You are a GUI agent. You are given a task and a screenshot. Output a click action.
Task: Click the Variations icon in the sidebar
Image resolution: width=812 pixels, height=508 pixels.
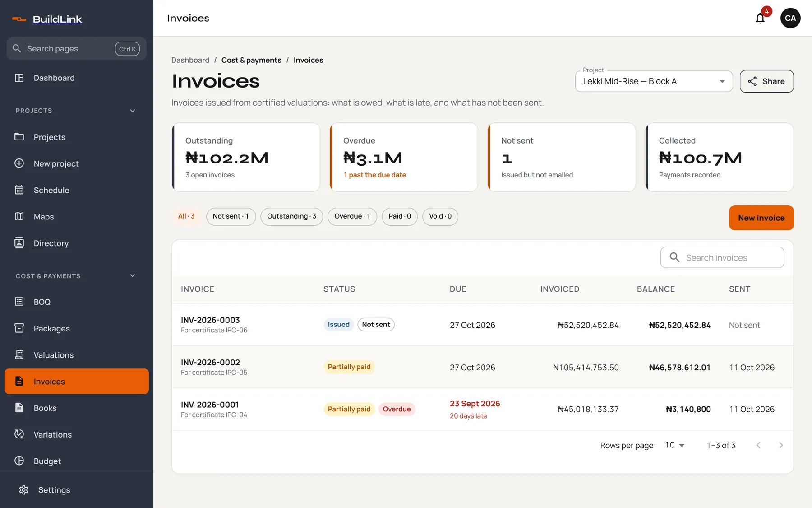point(19,434)
